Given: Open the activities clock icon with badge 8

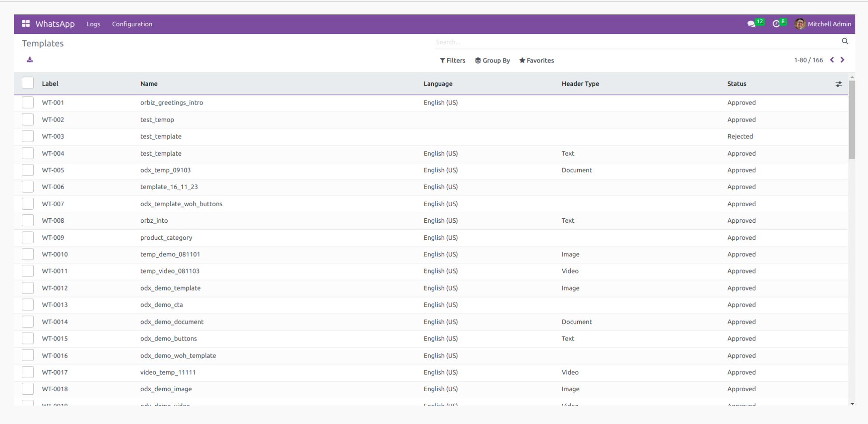Looking at the screenshot, I should pos(776,24).
